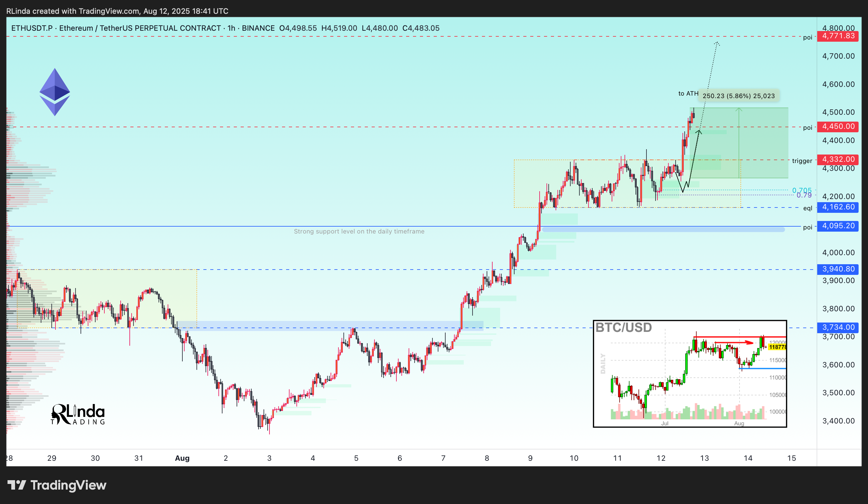Click the 4,162.60 blue price label

(837, 207)
